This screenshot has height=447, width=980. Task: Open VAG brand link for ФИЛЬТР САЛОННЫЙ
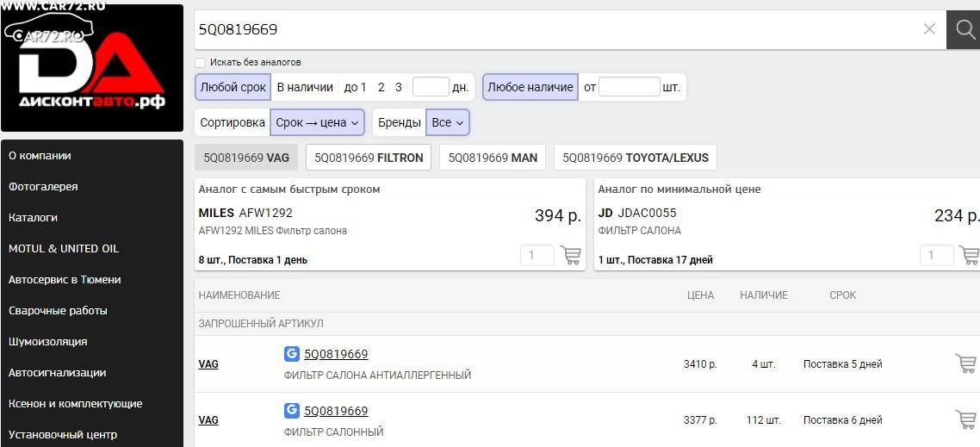click(208, 420)
